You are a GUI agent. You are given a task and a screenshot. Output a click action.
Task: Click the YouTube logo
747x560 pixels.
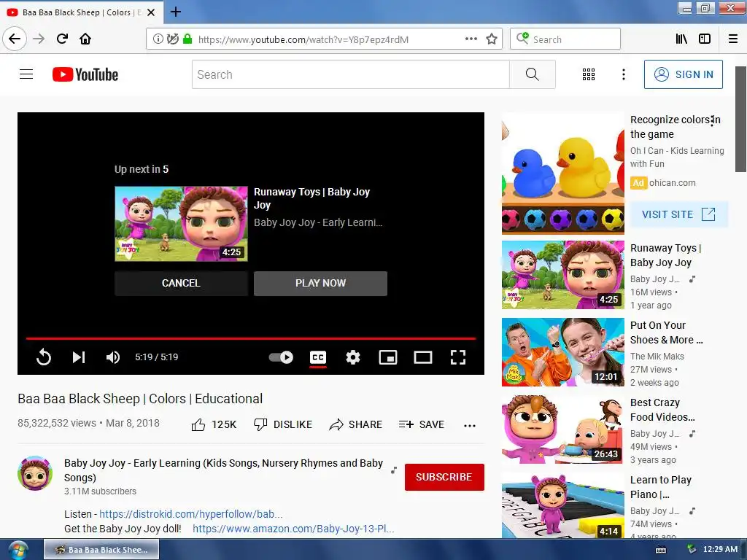[85, 74]
